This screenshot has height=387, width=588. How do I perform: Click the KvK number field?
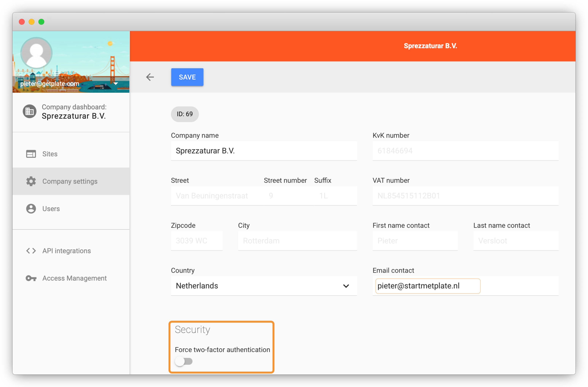pyautogui.click(x=466, y=151)
